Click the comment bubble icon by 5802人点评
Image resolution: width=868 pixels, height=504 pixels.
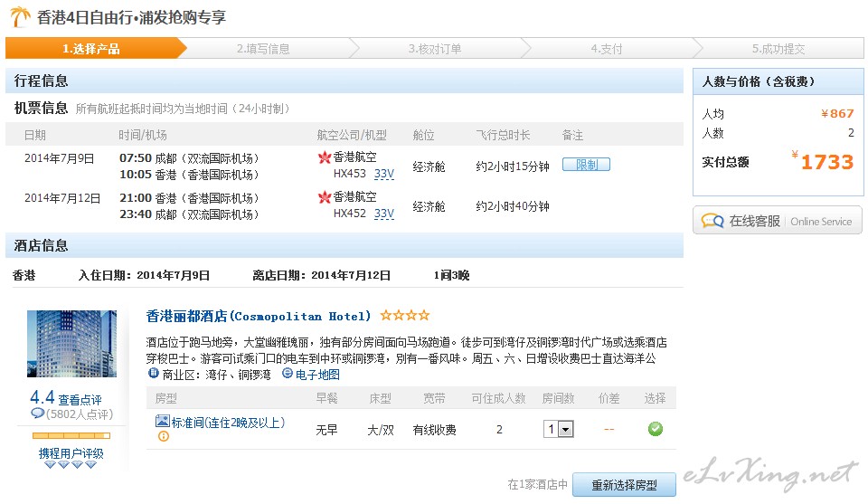point(37,414)
